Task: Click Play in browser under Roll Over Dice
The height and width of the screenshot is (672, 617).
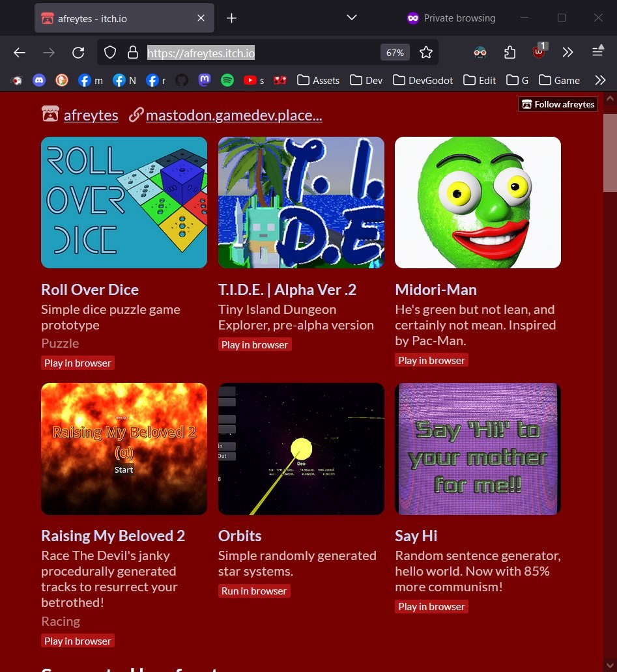Action: 78,363
